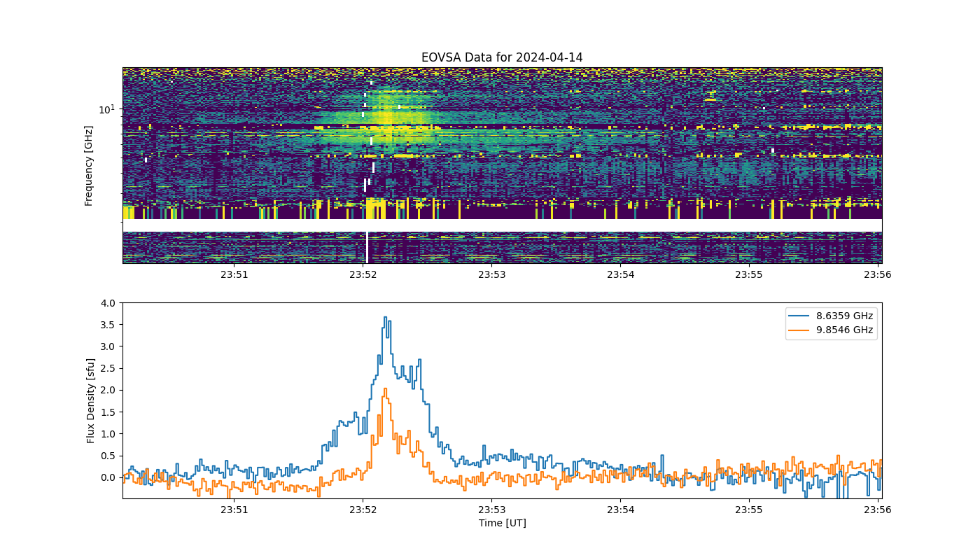Click the plot title EOVSA Data for 2024-04-14
The width and height of the screenshot is (980, 560).
click(x=502, y=57)
